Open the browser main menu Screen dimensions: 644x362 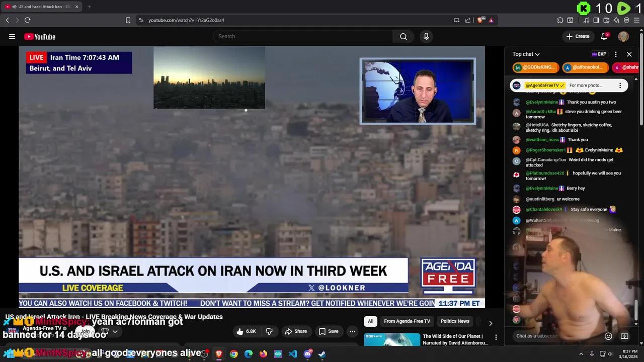coord(637,20)
